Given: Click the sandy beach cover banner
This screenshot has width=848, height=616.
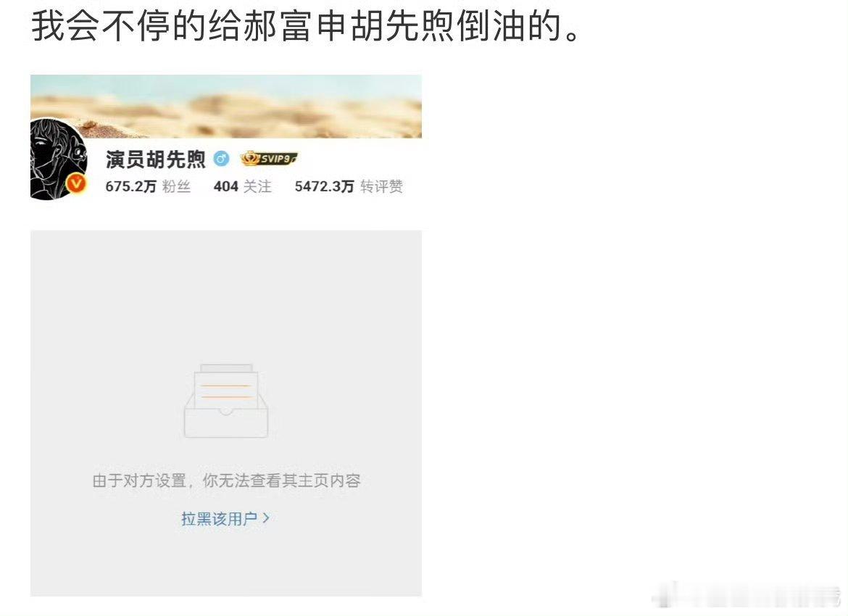Looking at the screenshot, I should [226, 106].
